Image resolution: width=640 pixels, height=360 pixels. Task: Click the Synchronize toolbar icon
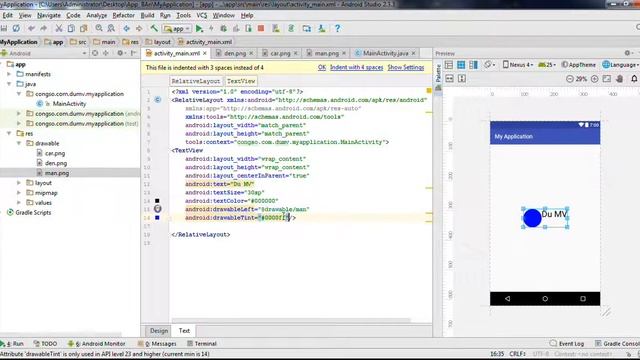tap(16, 29)
